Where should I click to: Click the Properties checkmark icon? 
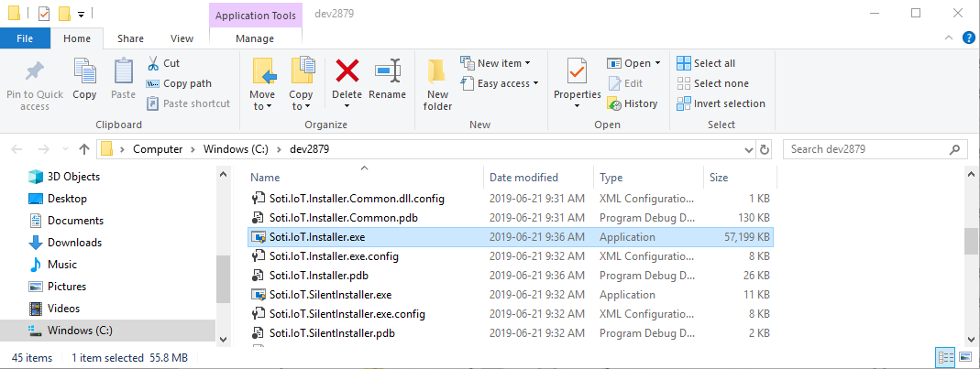577,71
